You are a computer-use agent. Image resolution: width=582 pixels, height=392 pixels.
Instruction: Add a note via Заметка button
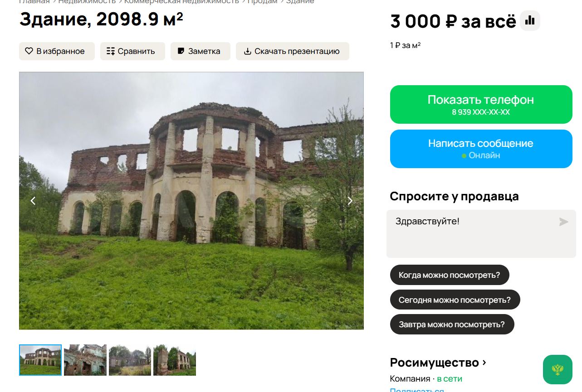(x=201, y=51)
